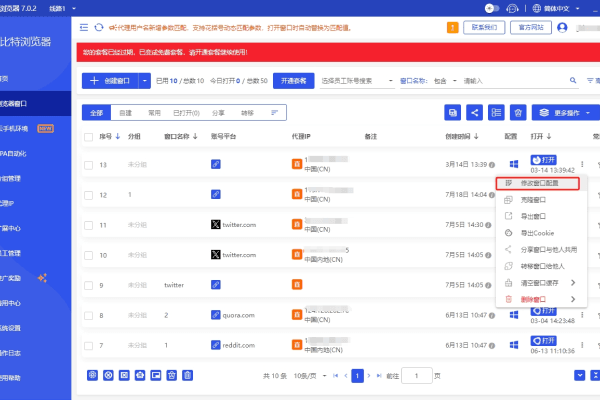This screenshot has height=400, width=600.
Task: Click the list layout icon button above the table
Action: point(496,113)
